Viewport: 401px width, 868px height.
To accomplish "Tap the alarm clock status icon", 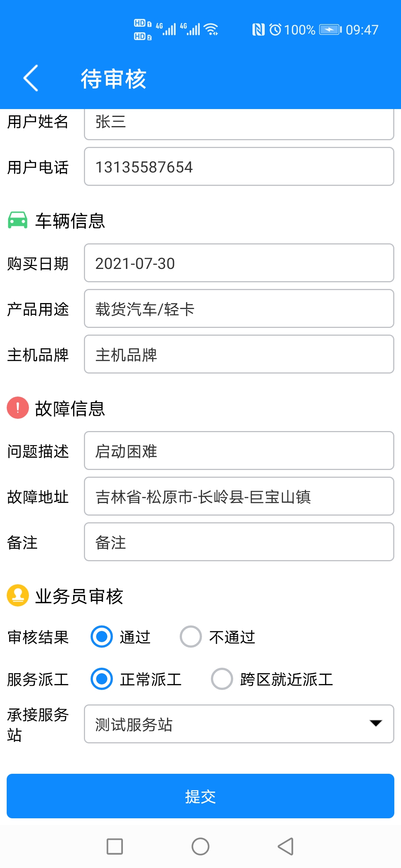I will click(x=275, y=30).
